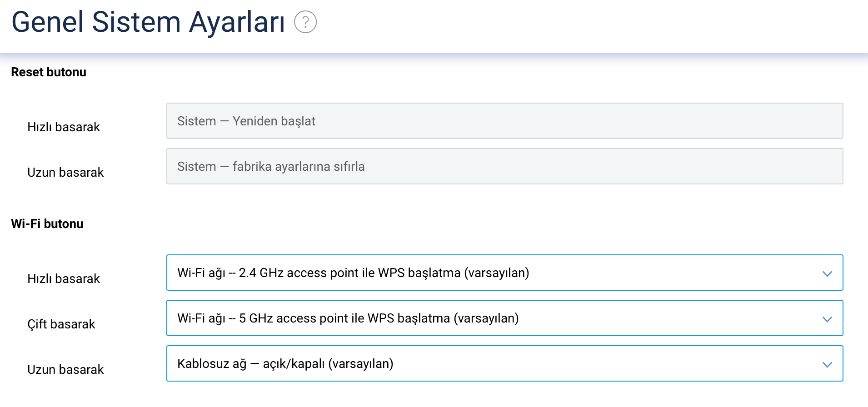Open the help icon beside Genel Sistem Ayarları
This screenshot has height=407, width=868.
pos(305,22)
